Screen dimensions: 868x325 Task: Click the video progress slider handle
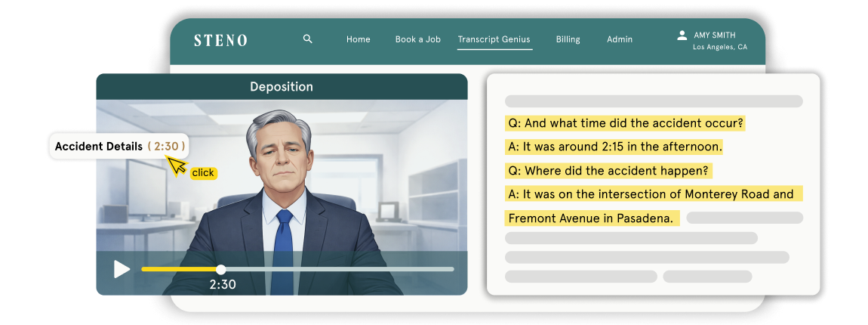point(220,269)
